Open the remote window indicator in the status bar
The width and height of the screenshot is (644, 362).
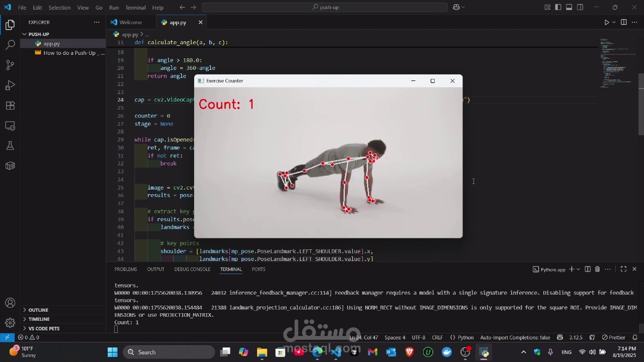[x=7, y=337]
